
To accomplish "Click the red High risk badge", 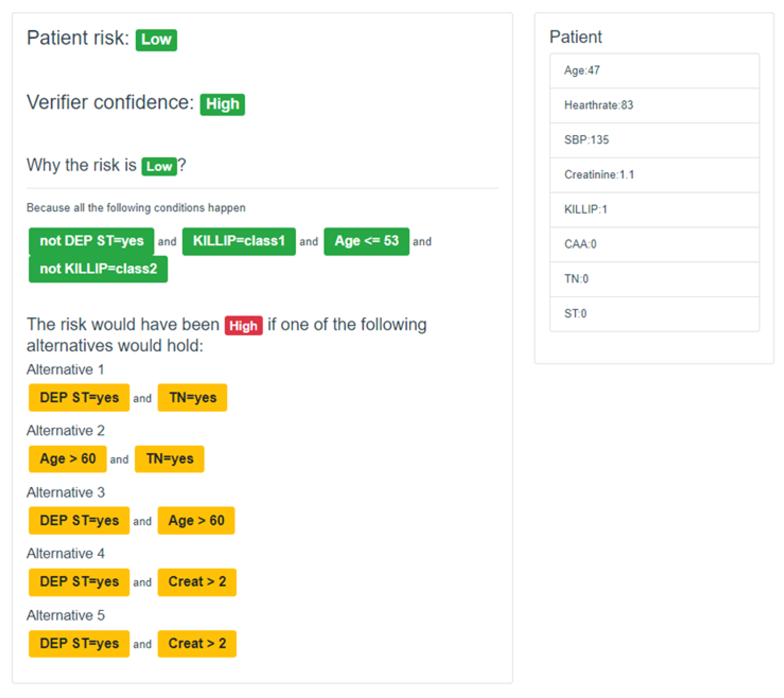I will [x=244, y=326].
